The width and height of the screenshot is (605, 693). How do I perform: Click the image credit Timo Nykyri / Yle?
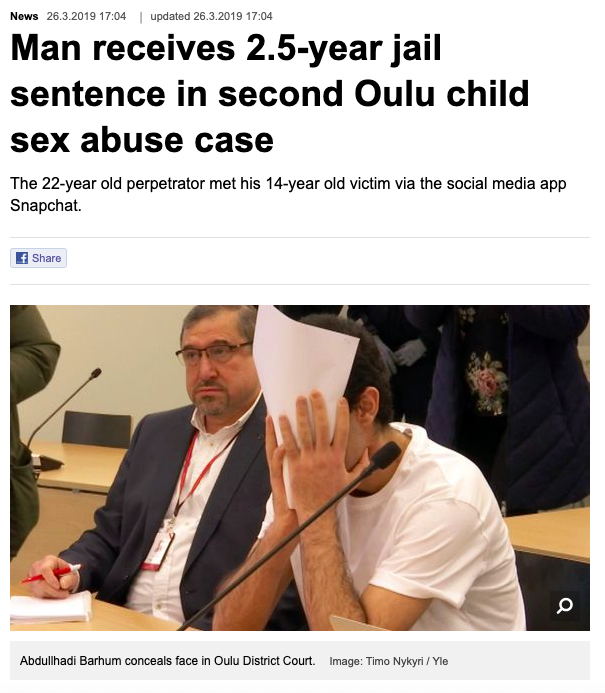pos(388,661)
